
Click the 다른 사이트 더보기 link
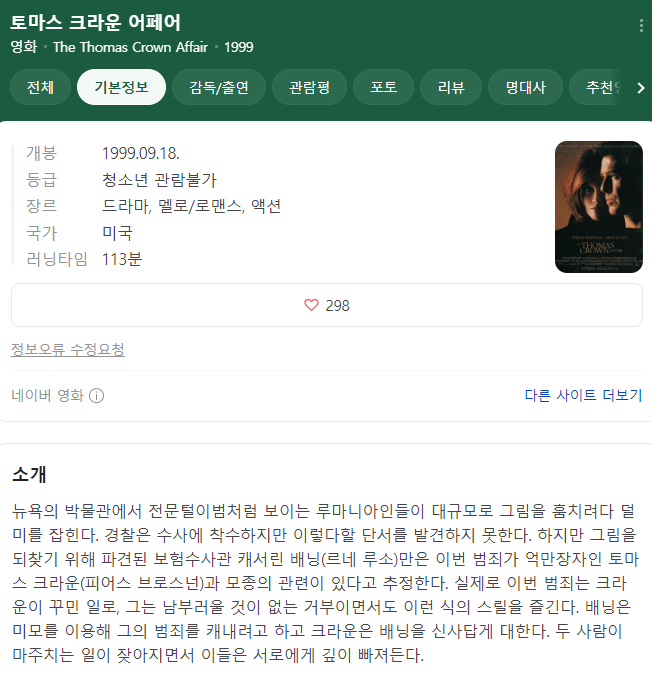coord(583,395)
